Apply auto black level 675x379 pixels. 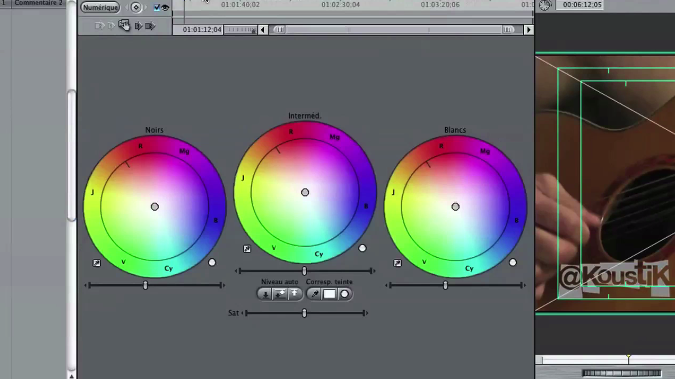(265, 294)
